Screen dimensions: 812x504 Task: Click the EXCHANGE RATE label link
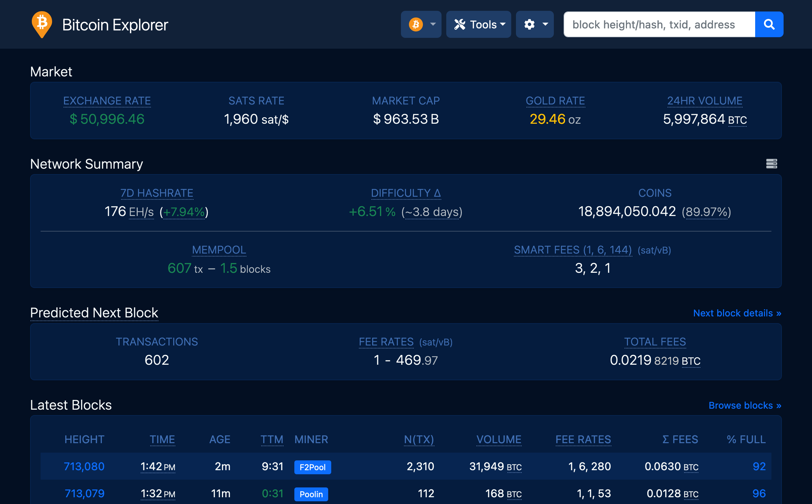tap(107, 100)
